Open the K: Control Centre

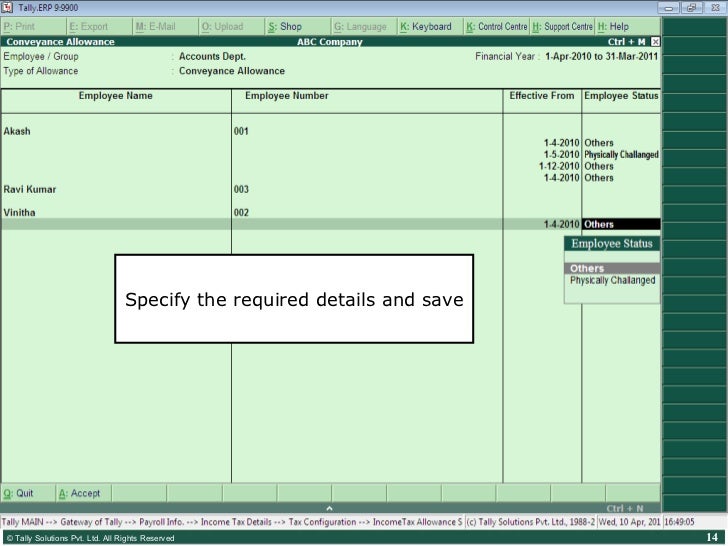[x=496, y=27]
